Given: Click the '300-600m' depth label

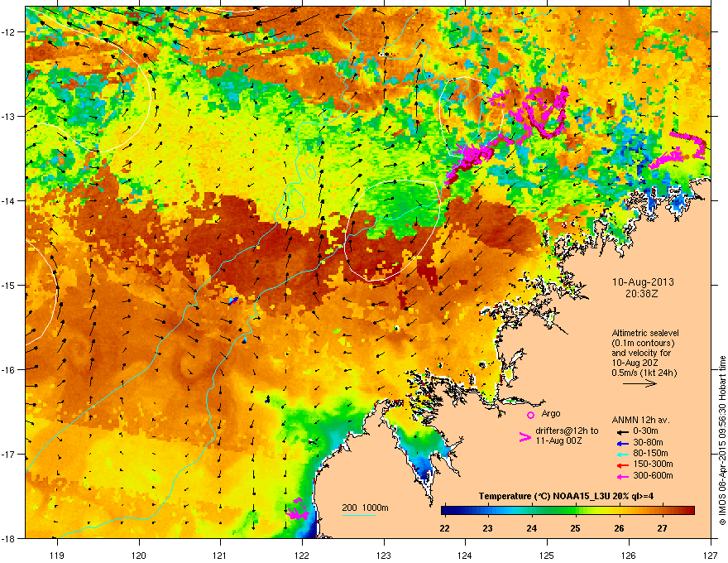Looking at the screenshot, I should tap(653, 476).
